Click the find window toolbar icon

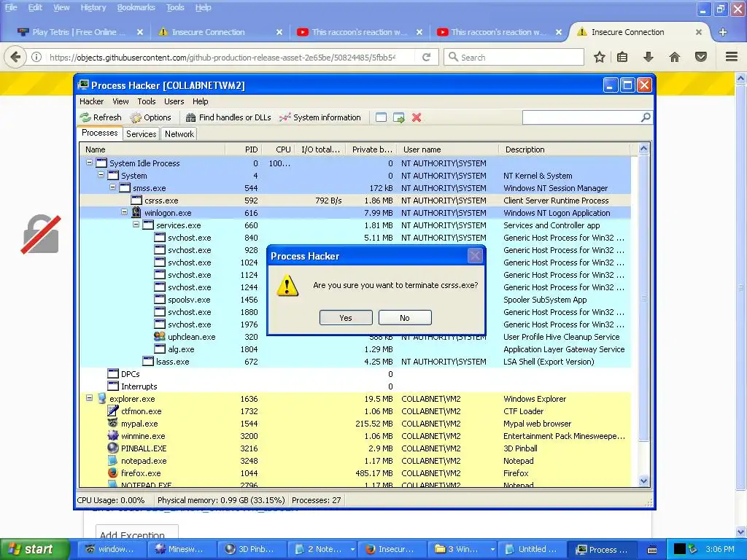coord(381,117)
